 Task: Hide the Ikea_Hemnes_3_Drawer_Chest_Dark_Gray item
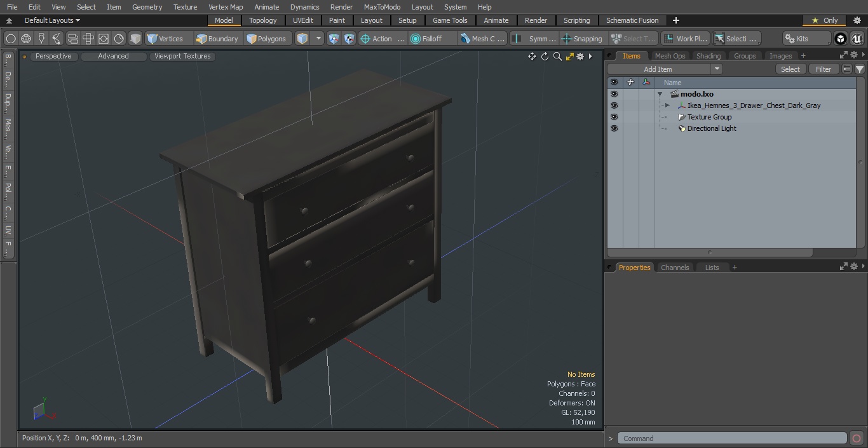tap(614, 105)
